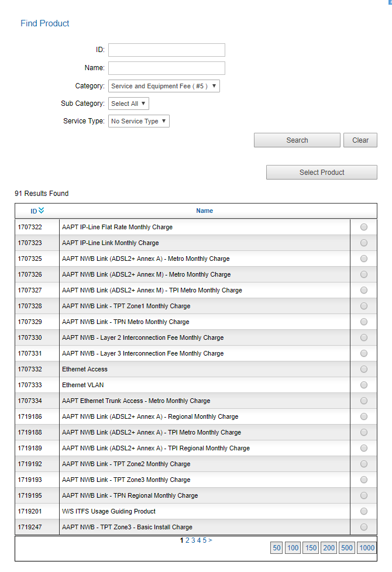Pick Ethernet VLAN product radio button
392x572 pixels.
click(364, 385)
